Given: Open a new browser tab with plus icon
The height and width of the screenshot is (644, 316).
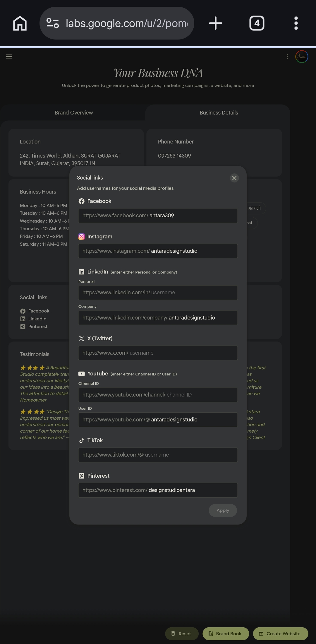Looking at the screenshot, I should point(216,23).
